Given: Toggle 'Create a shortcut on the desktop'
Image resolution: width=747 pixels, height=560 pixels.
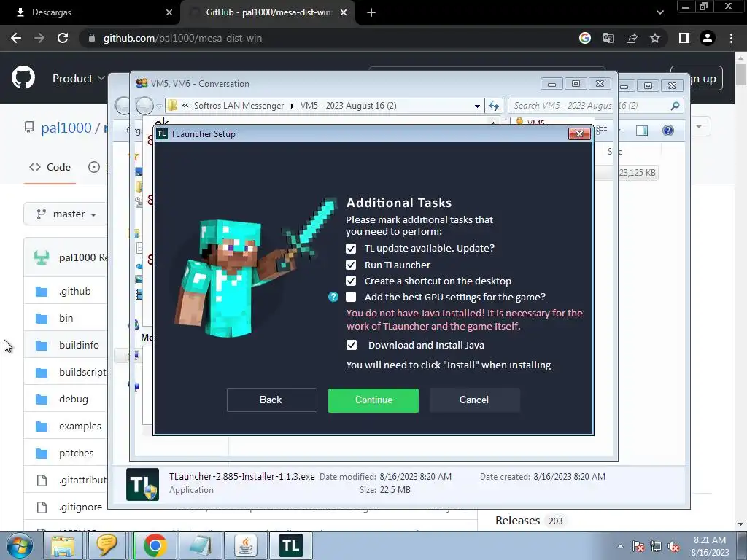Looking at the screenshot, I should point(351,281).
